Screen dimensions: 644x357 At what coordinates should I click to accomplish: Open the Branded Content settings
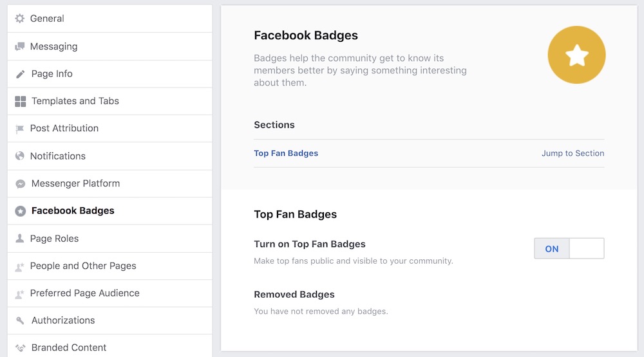109,346
